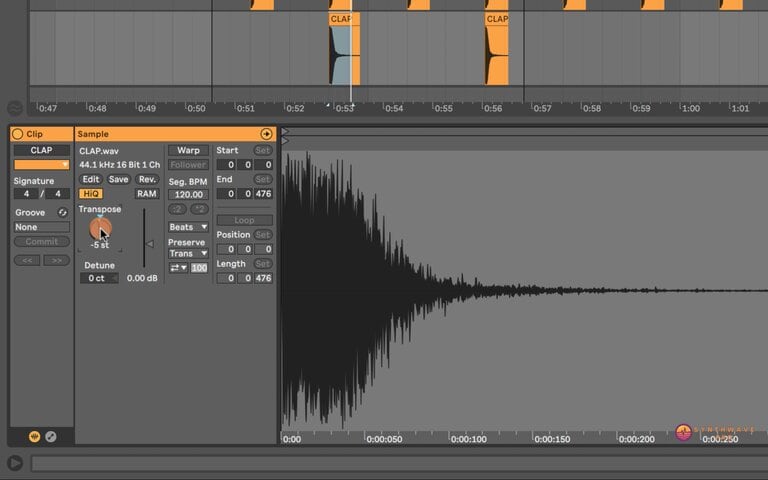Toggle the Warp switch

189,150
